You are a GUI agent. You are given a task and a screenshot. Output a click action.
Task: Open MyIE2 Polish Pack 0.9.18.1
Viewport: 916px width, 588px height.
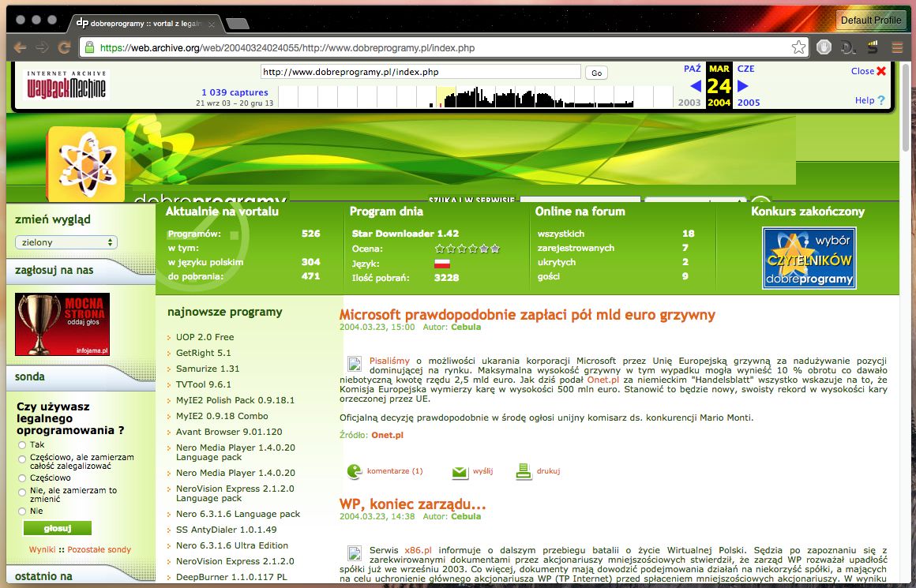[x=235, y=400]
